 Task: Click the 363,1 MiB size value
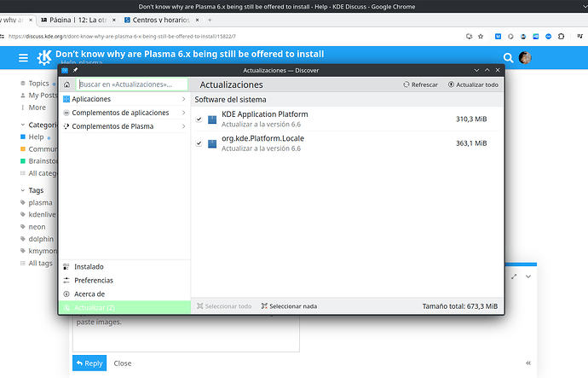coord(471,143)
